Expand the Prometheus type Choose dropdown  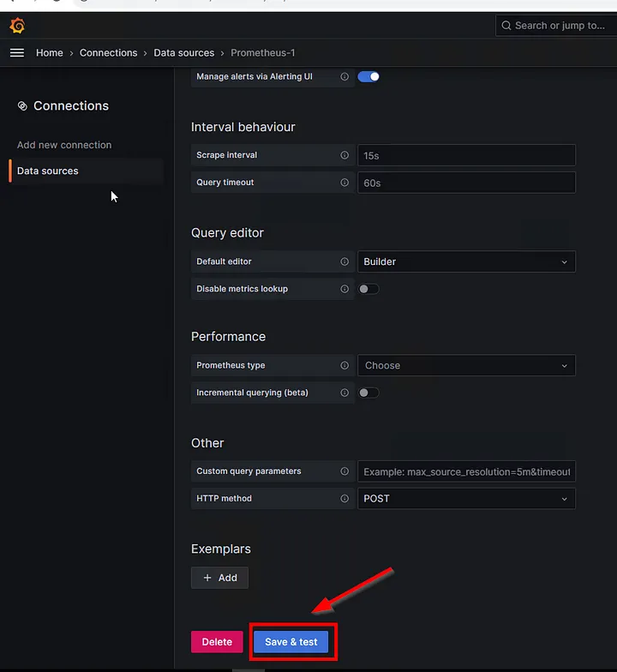466,365
